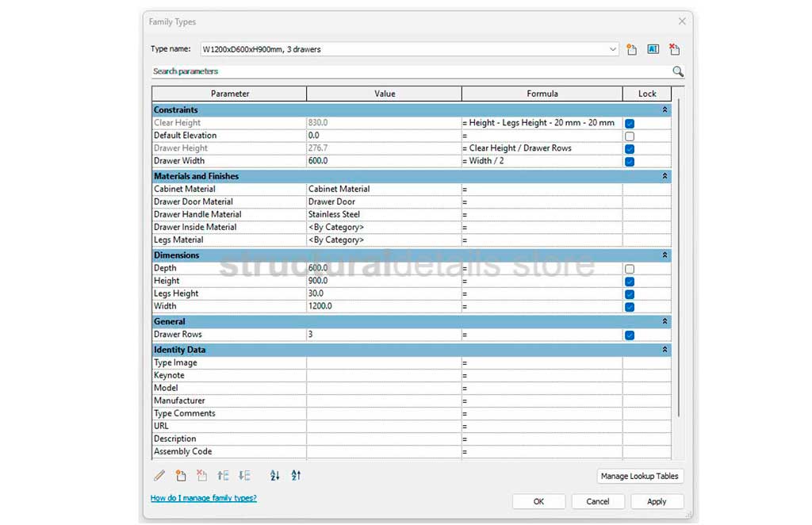
Task: Open the 'How do I manage family types?' link
Action: tap(204, 498)
